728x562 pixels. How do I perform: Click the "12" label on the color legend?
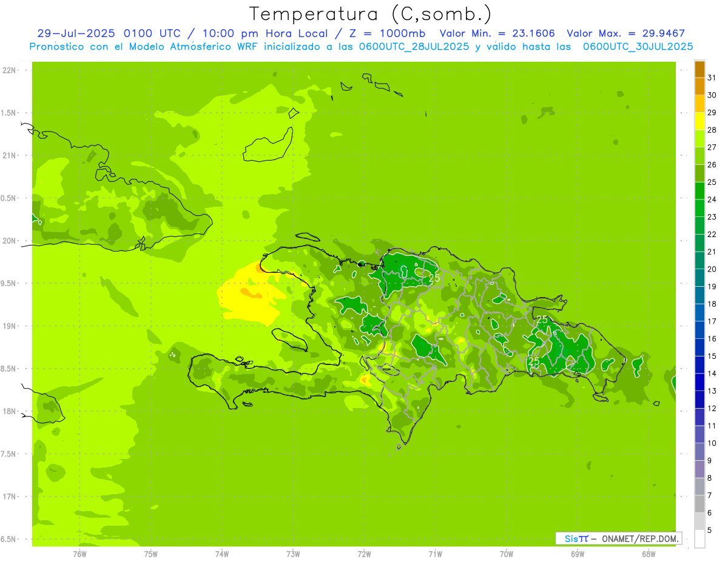pyautogui.click(x=712, y=409)
